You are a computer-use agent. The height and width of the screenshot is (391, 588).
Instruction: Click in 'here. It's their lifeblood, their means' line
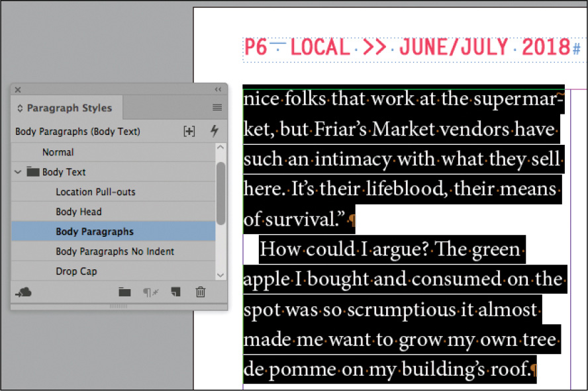[x=403, y=189]
